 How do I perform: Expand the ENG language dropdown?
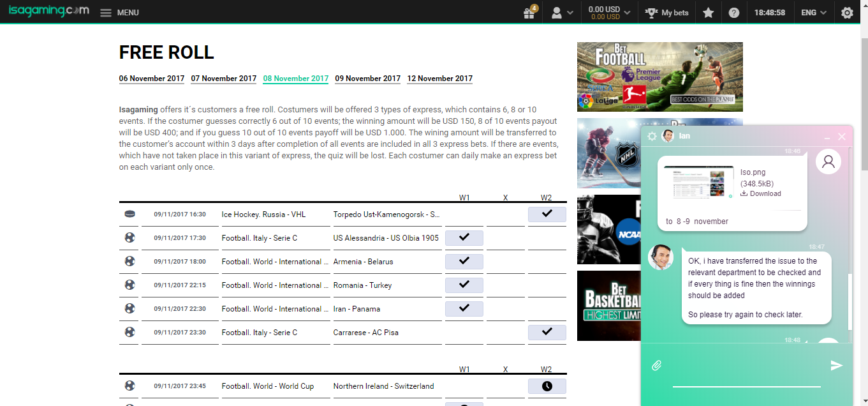814,13
